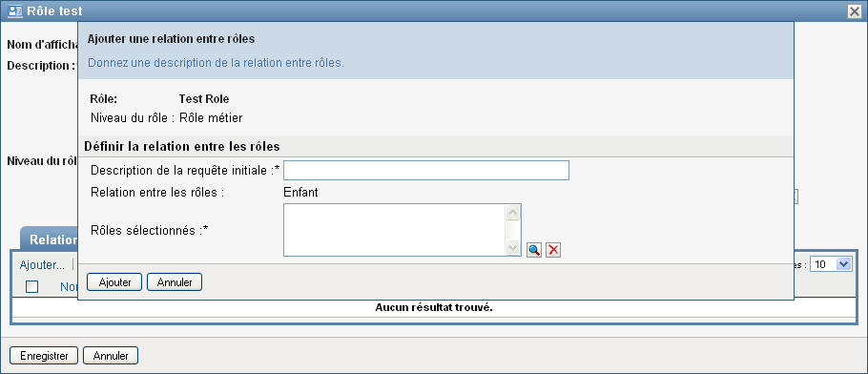868x374 pixels.
Task: Tick the select-all checkbox in table header
Action: 32,286
